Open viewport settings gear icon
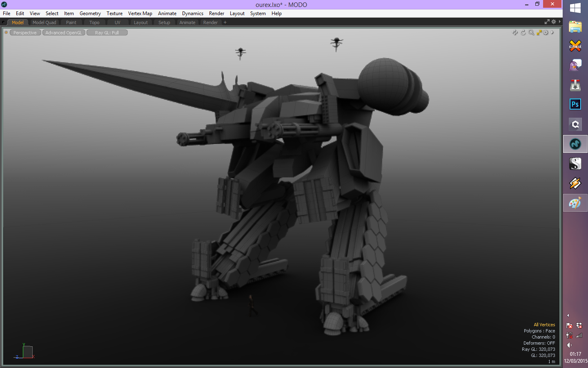The width and height of the screenshot is (588, 368). tap(546, 33)
